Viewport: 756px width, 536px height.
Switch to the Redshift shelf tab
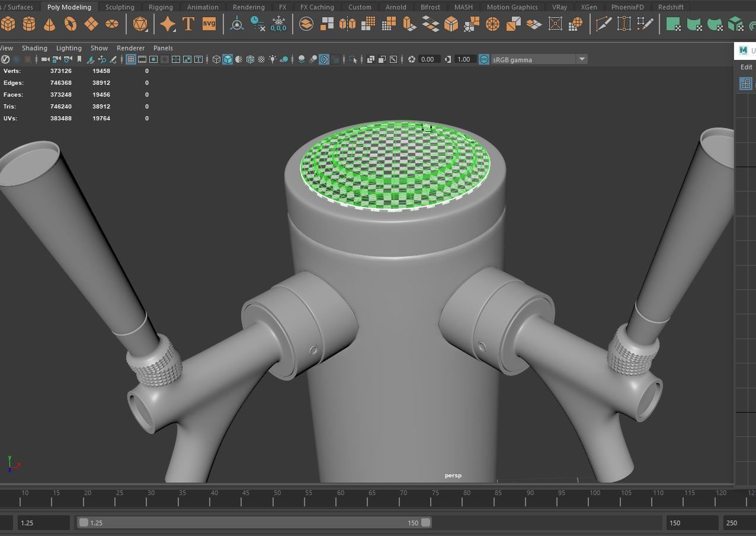pos(671,7)
